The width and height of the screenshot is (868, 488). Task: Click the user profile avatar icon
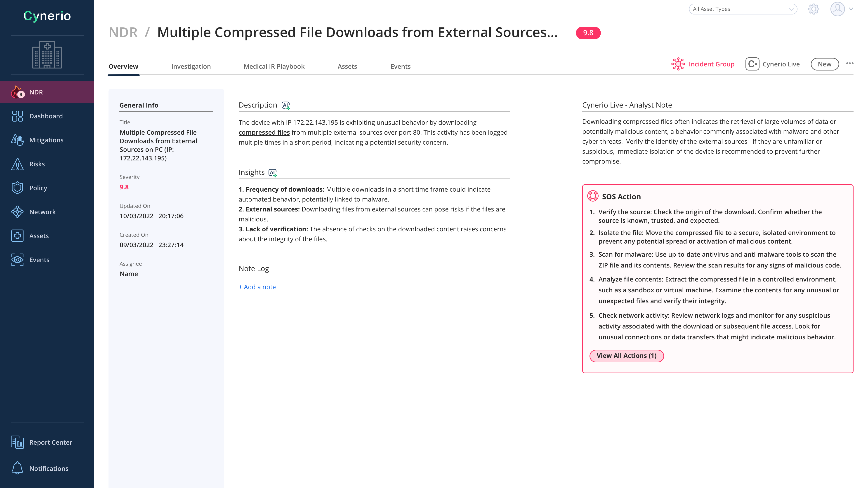pyautogui.click(x=837, y=9)
